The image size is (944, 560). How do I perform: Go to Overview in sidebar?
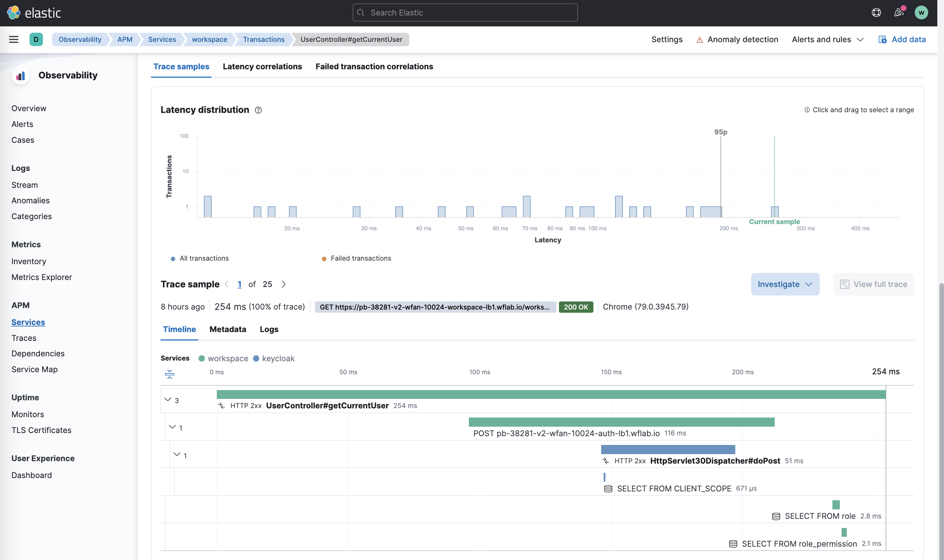29,109
